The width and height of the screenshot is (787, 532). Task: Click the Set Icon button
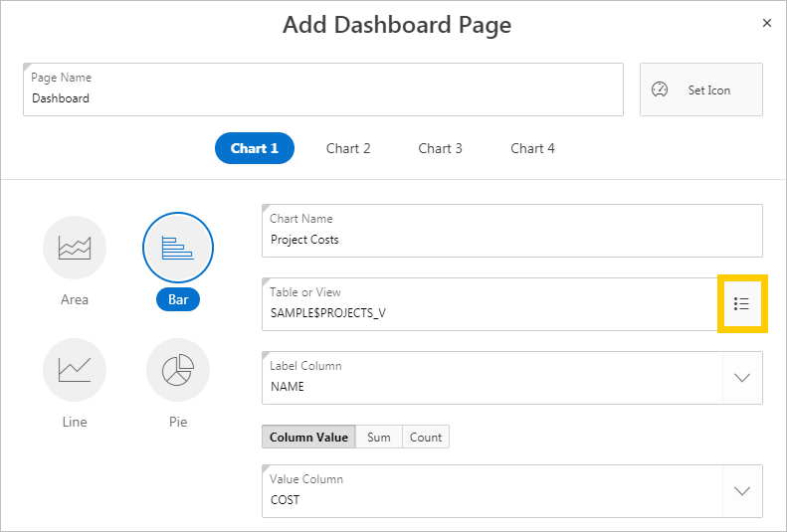click(x=701, y=89)
